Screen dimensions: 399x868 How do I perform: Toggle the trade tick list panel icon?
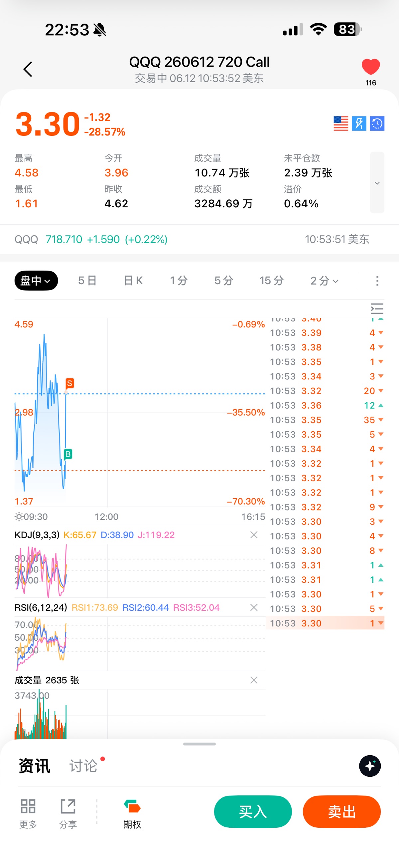tap(377, 309)
